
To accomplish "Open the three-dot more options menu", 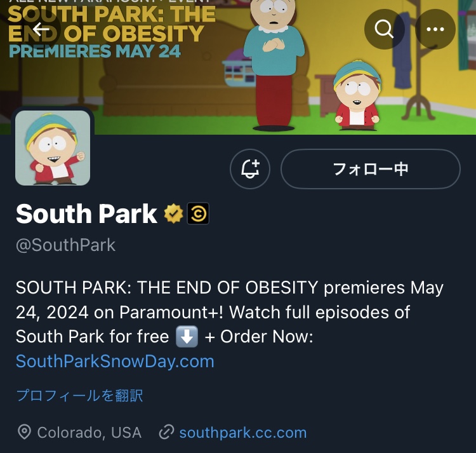I will (435, 29).
